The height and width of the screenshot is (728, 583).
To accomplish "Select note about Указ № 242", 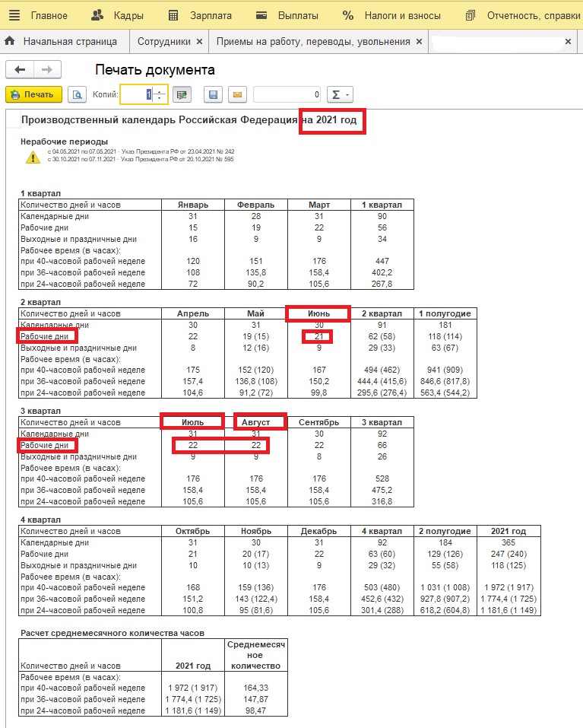I will point(141,151).
